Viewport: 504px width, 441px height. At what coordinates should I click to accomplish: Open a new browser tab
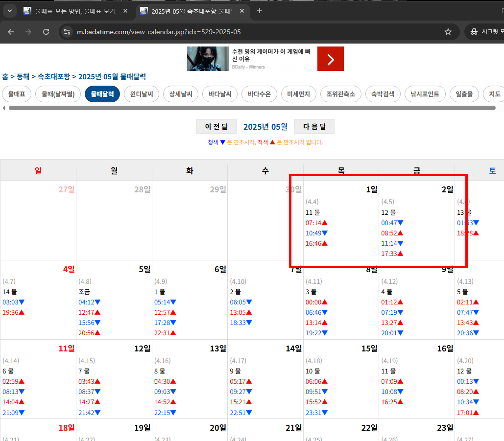click(x=260, y=11)
